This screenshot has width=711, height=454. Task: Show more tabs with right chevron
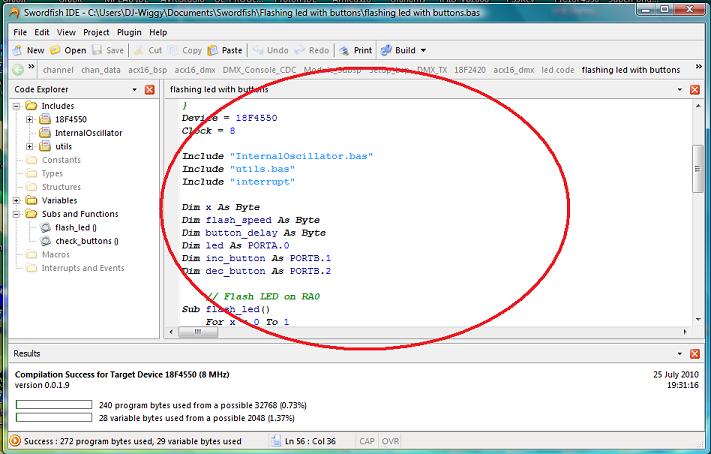click(699, 67)
